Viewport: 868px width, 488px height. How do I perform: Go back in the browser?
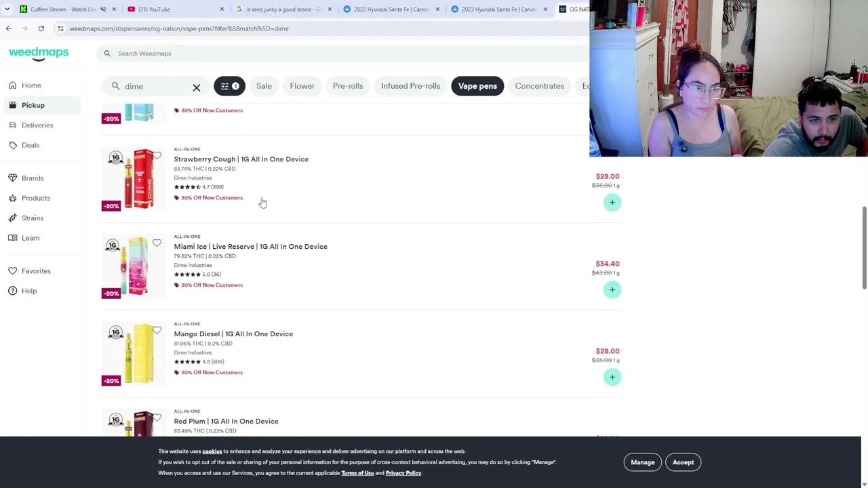point(9,28)
